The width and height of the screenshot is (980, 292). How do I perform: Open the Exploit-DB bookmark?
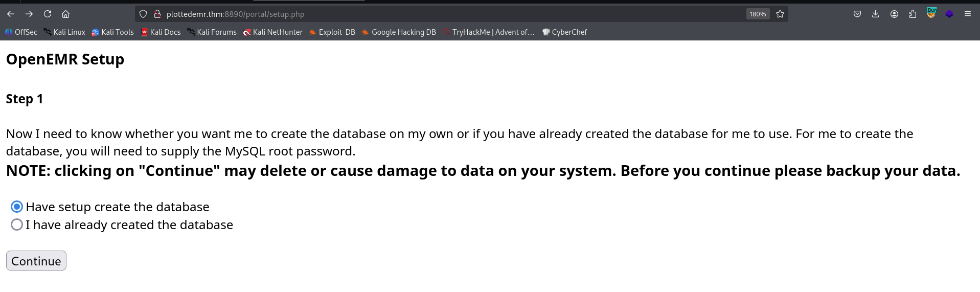point(332,32)
